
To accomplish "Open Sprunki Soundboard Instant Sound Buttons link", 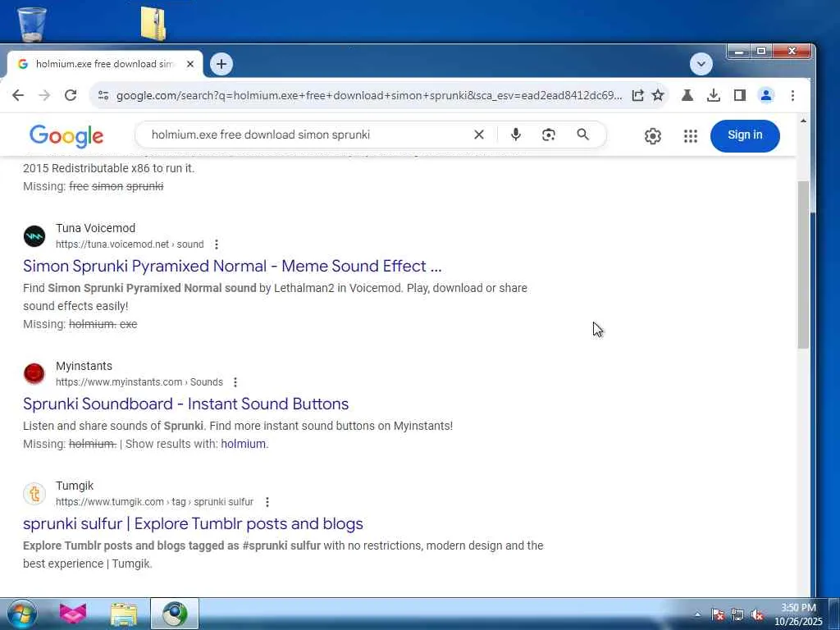I will (186, 404).
